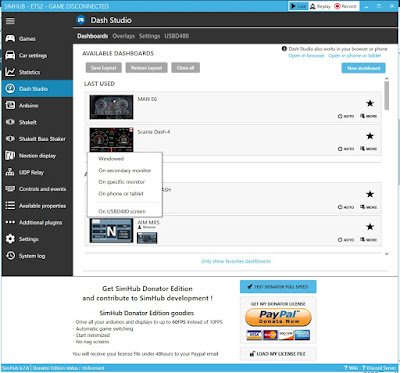Choose Windowed from context menu
400x373 pixels.
125,159
